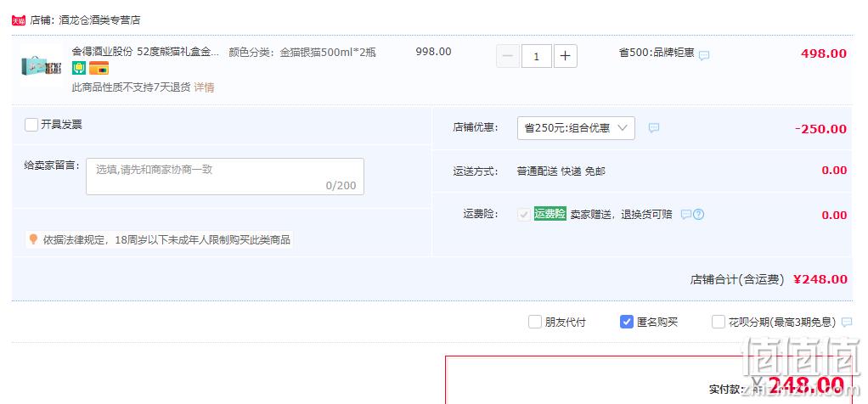Click the -250.00 store discount amount
This screenshot has width=868, height=404.
pos(821,129)
